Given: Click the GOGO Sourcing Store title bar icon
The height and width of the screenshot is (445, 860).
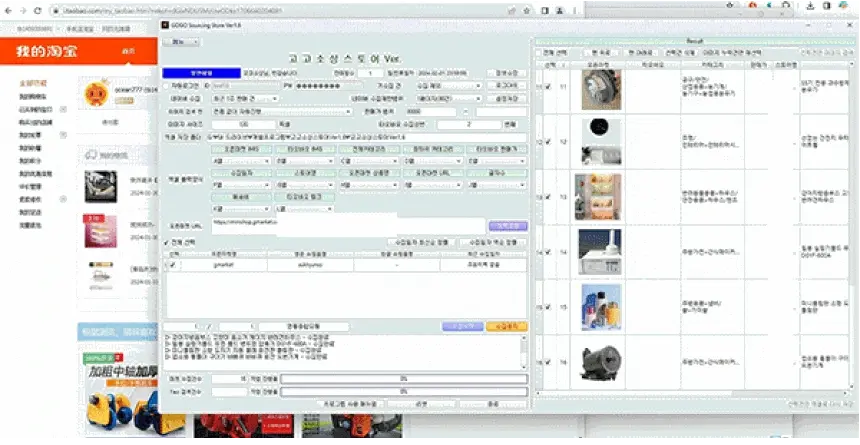Looking at the screenshot, I should click(165, 25).
